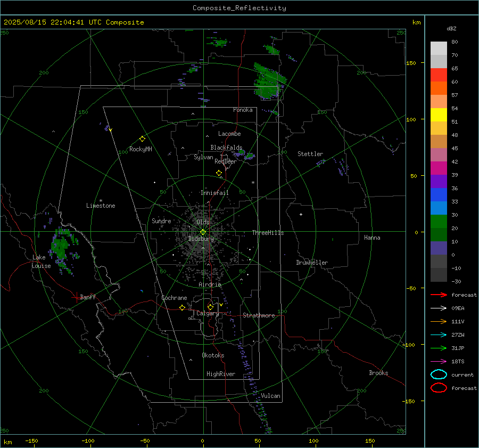The height and width of the screenshot is (448, 479).
Task: Click the red 65 dBZ color swatch
Action: 439,75
